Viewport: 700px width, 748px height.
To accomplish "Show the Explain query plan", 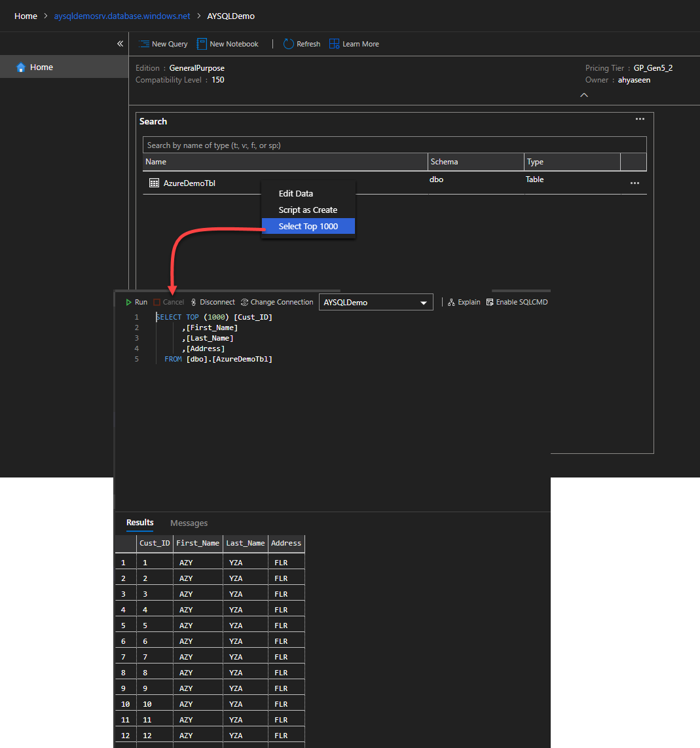I will click(464, 302).
